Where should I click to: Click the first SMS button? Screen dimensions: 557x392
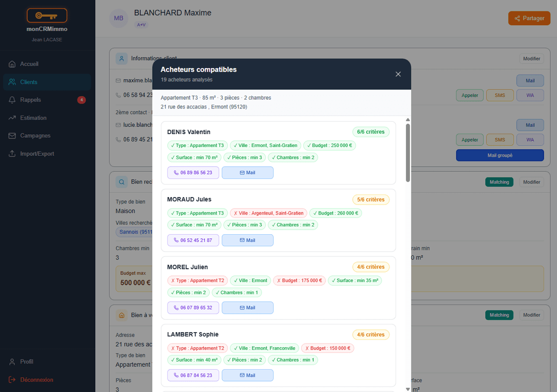[x=500, y=95]
